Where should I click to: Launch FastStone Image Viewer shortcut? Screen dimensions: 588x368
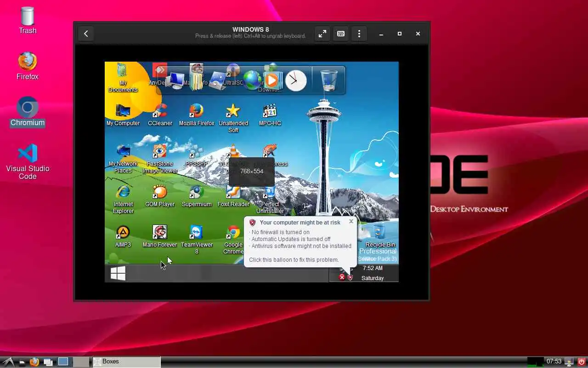tap(160, 159)
